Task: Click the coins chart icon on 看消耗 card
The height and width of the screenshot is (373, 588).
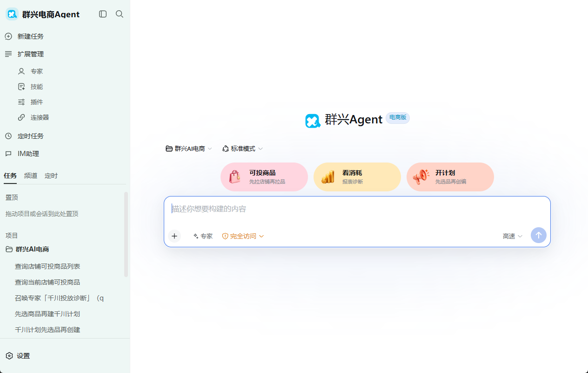Action: [328, 177]
